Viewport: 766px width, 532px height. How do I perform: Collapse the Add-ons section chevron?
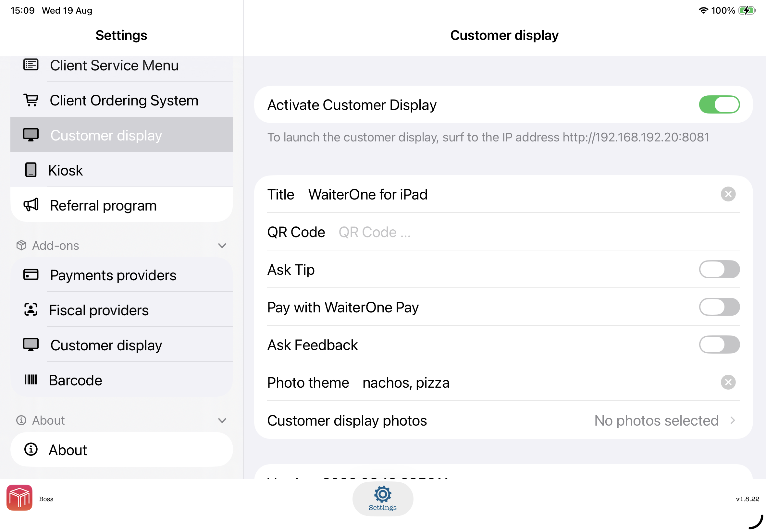pos(222,246)
